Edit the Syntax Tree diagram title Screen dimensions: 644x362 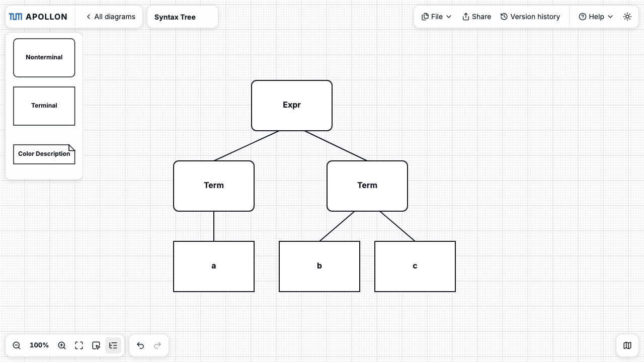(183, 17)
